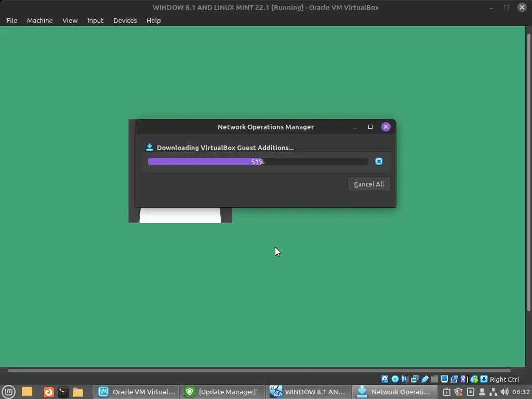Switch to Oracle VM VirtualBox Manager taskbar window
This screenshot has width=532, height=399.
[x=137, y=392]
